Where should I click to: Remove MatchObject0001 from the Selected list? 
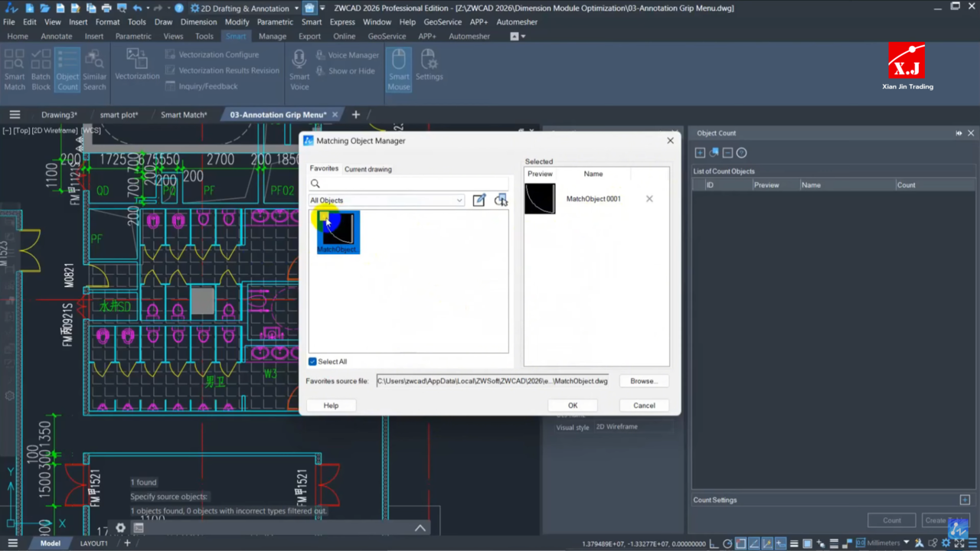point(649,199)
